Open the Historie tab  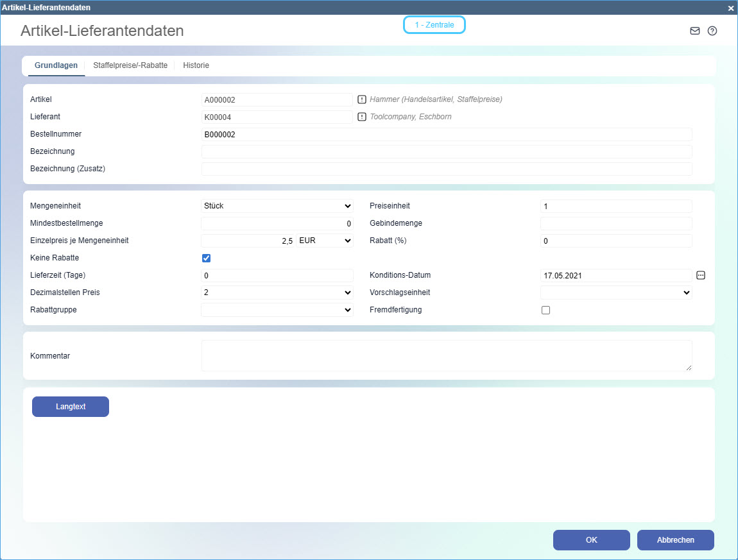click(x=196, y=65)
